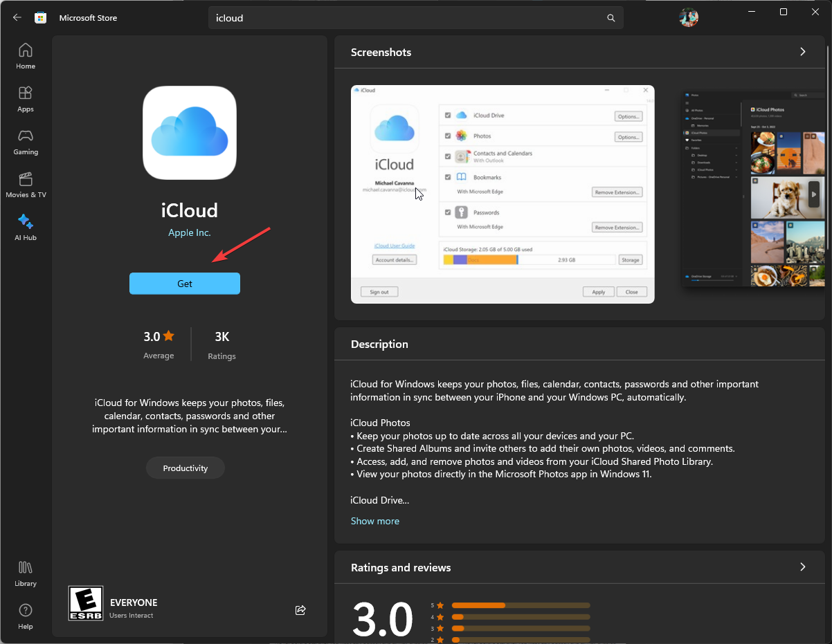Click the next screenshot arrow button
832x644 pixels.
pos(815,194)
